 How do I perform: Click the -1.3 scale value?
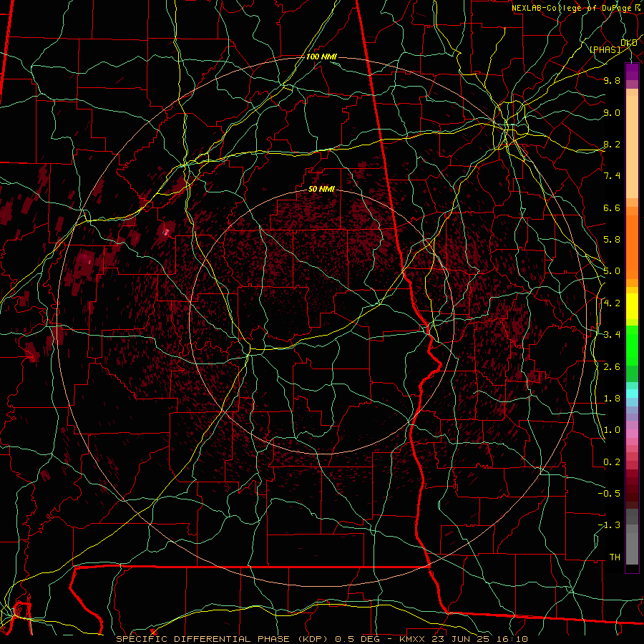(609, 525)
